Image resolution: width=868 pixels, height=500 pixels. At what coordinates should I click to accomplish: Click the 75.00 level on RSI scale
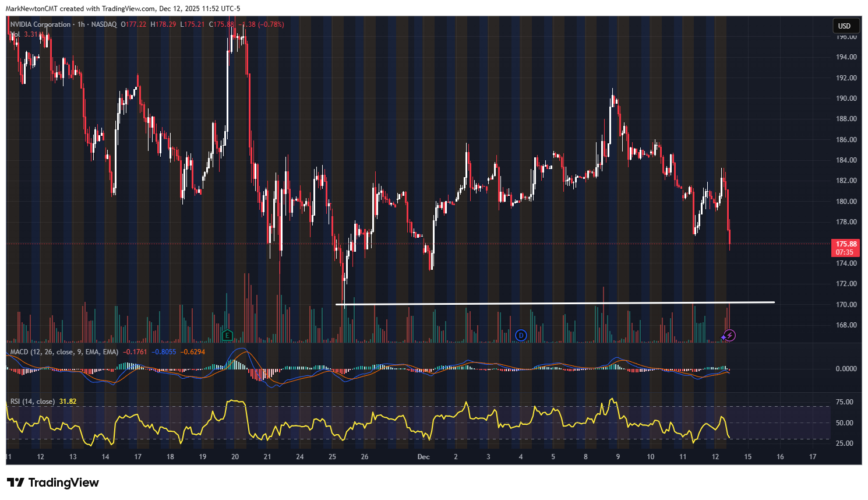point(844,402)
